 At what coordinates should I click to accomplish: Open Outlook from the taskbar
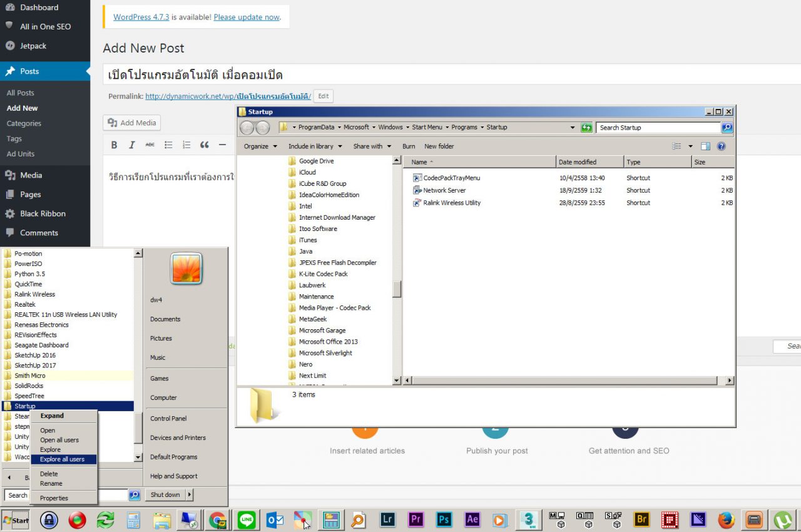[x=275, y=519]
